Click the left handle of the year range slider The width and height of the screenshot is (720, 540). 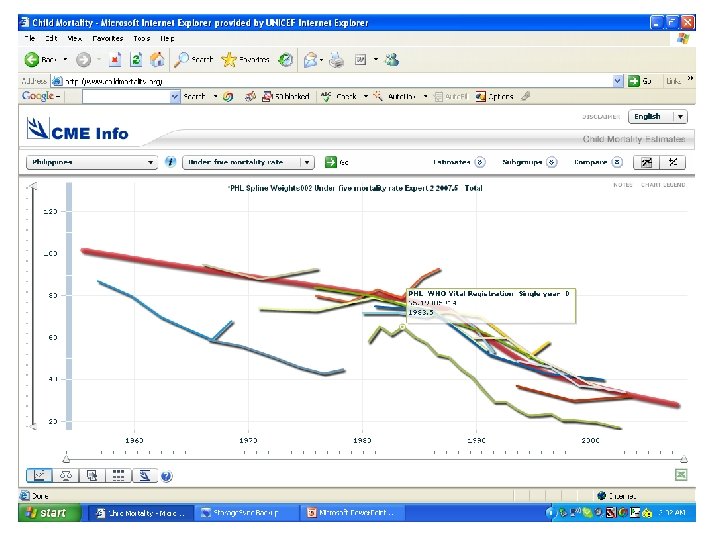[x=66, y=459]
